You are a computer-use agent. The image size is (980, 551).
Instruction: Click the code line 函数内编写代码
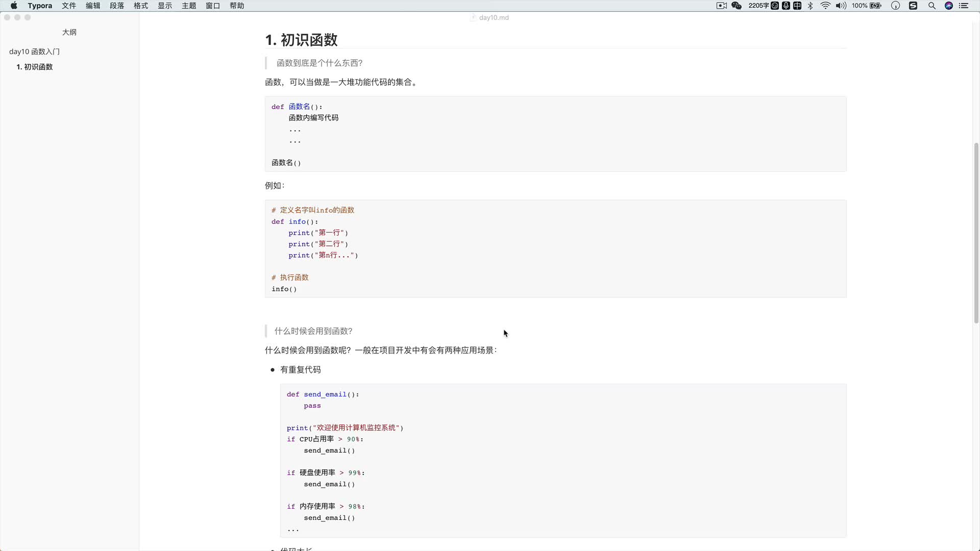[313, 118]
